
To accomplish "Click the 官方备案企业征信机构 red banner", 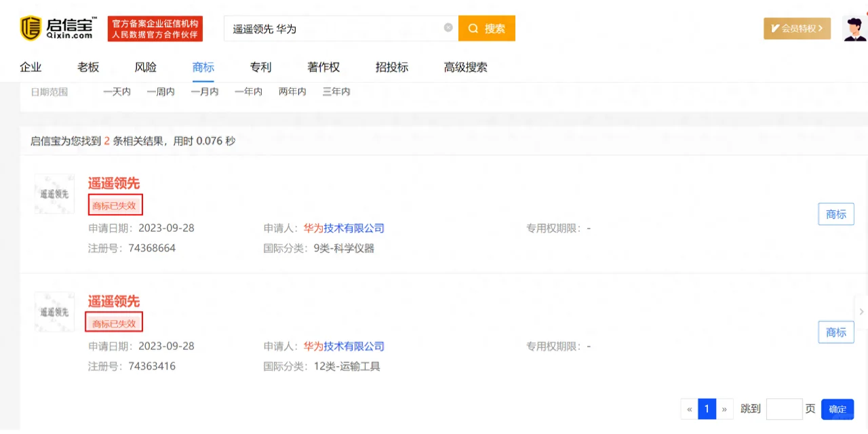I will pos(155,28).
